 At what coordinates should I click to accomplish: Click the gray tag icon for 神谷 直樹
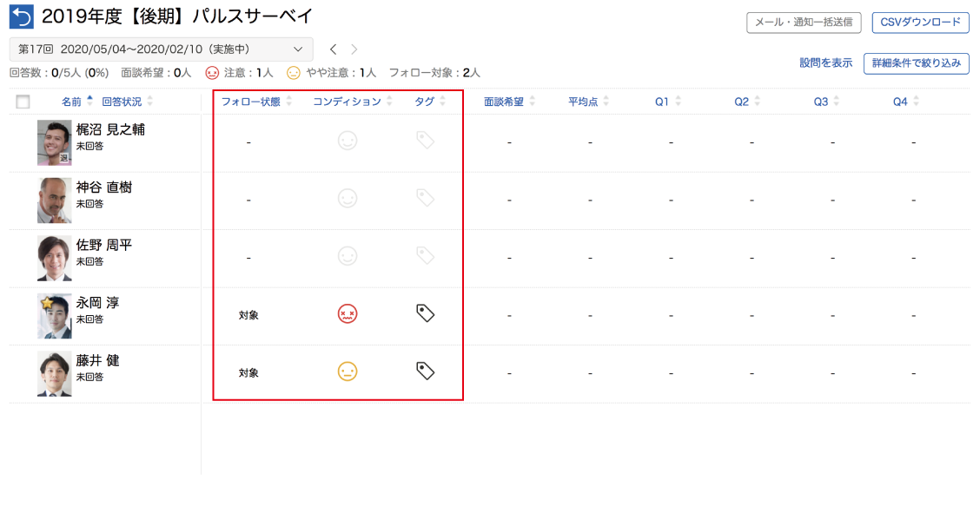click(x=425, y=199)
